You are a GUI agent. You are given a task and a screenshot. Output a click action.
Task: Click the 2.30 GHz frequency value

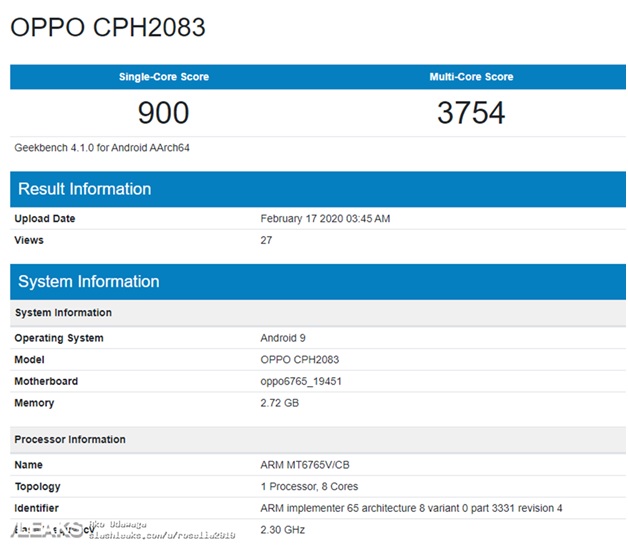(283, 530)
